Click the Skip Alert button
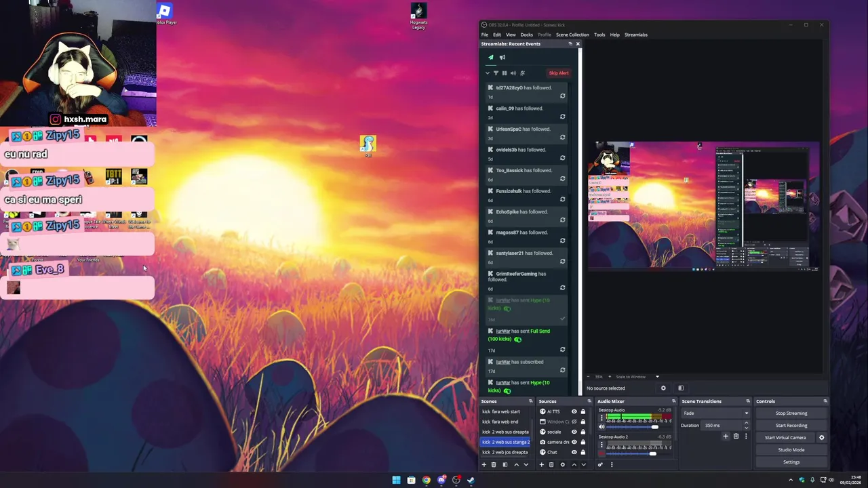 coord(559,73)
